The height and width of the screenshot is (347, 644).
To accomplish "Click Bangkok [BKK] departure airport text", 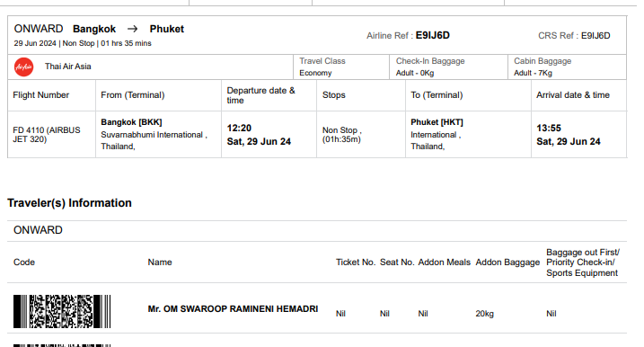I will point(131,122).
